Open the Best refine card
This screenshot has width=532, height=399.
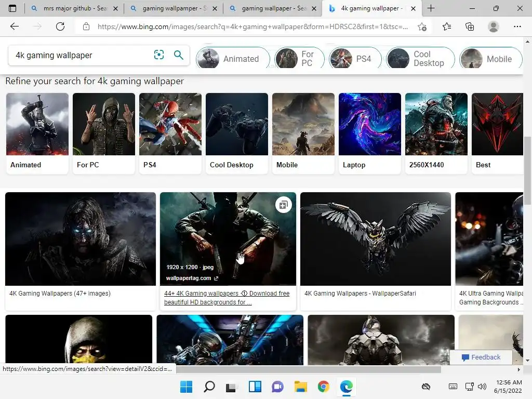coord(497,134)
